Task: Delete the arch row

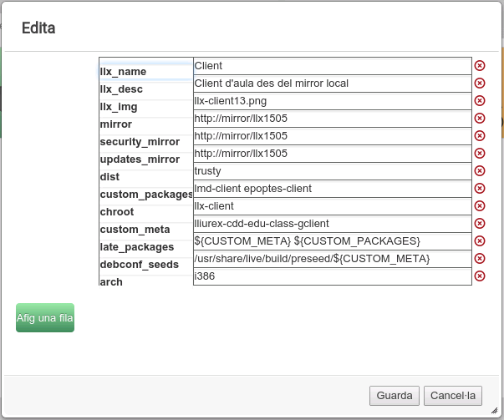Action: pos(480,276)
